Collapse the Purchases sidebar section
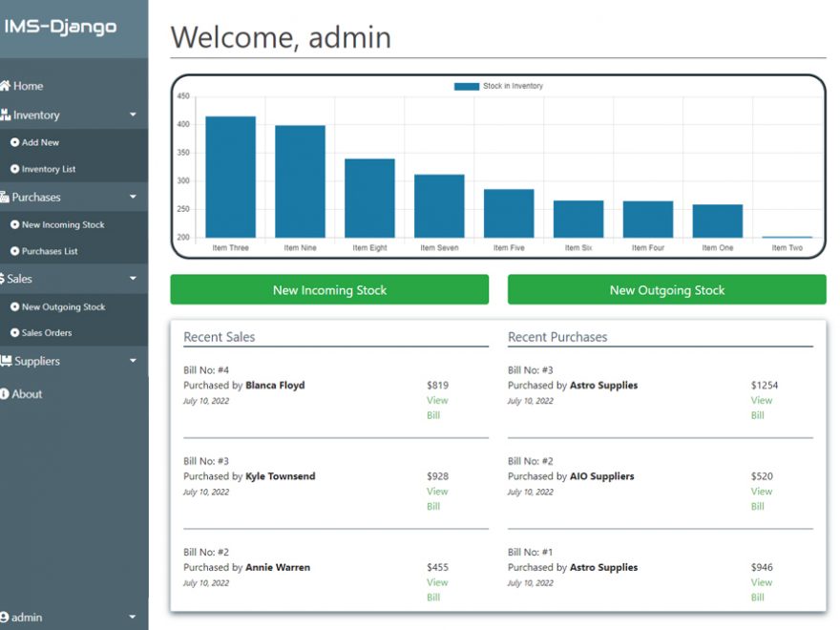Viewport: 840px width, 630px height. tap(134, 197)
